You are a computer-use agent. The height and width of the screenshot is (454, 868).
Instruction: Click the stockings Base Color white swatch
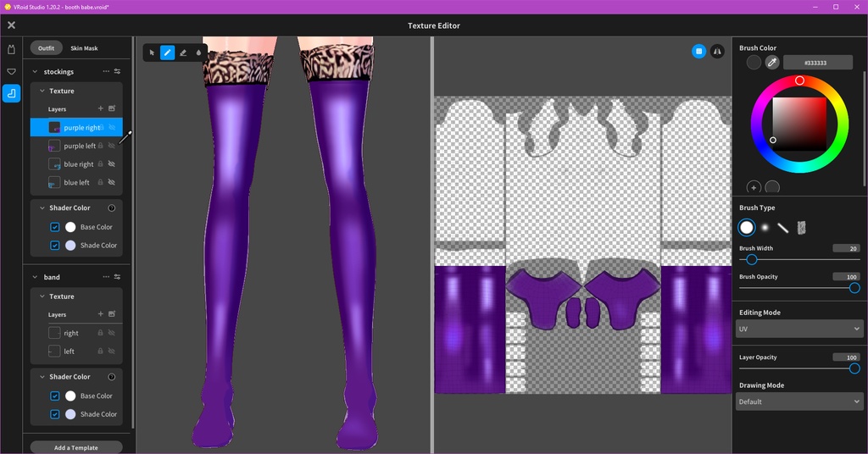pyautogui.click(x=70, y=227)
